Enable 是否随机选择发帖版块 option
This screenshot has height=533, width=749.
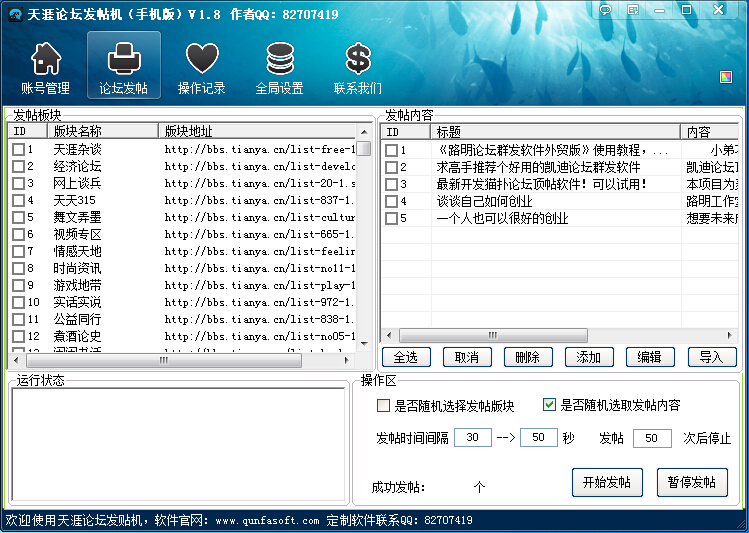click(384, 406)
